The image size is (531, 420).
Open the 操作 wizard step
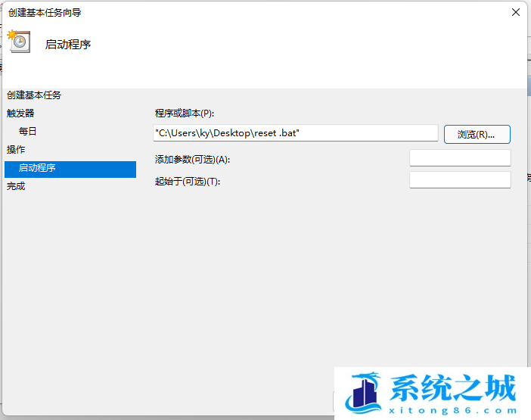click(x=16, y=150)
